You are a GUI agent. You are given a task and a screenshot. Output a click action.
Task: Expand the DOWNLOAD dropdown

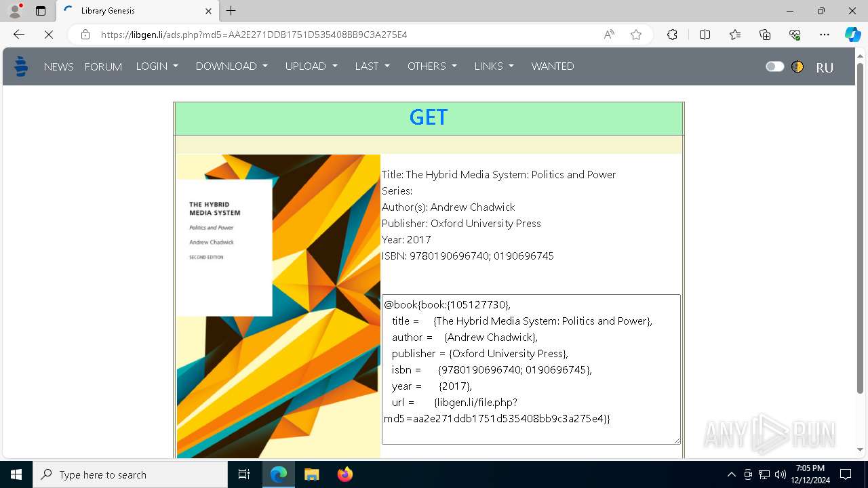click(232, 66)
